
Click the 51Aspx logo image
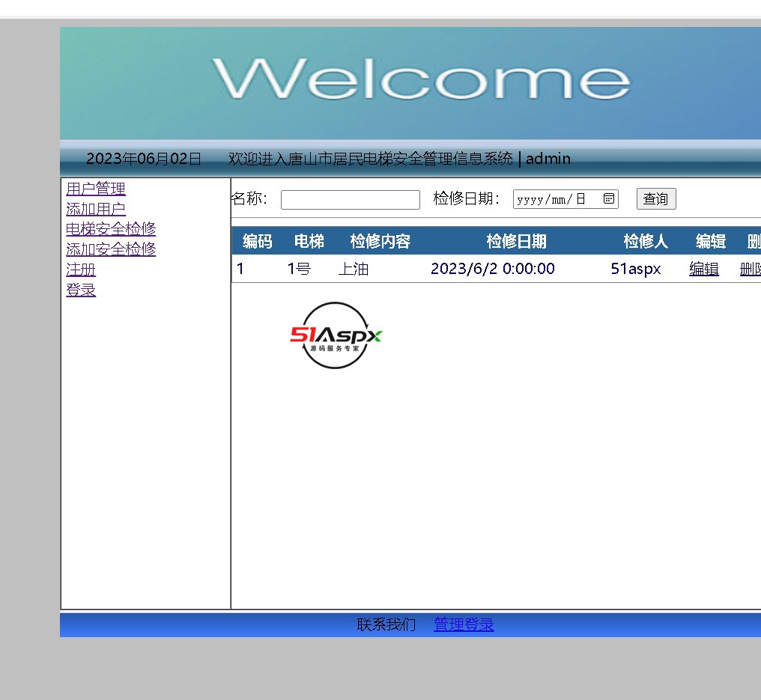coord(336,335)
